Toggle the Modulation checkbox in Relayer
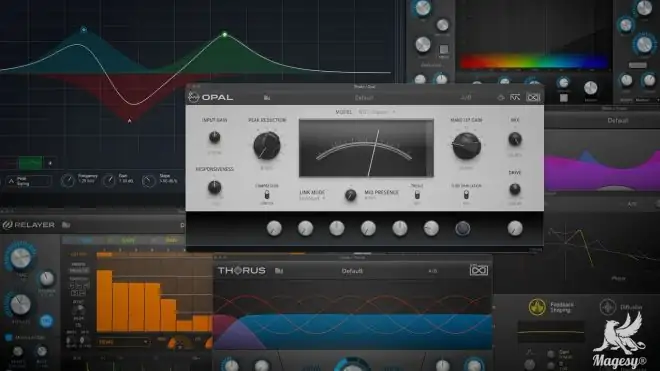The image size is (660, 371). pos(8,337)
